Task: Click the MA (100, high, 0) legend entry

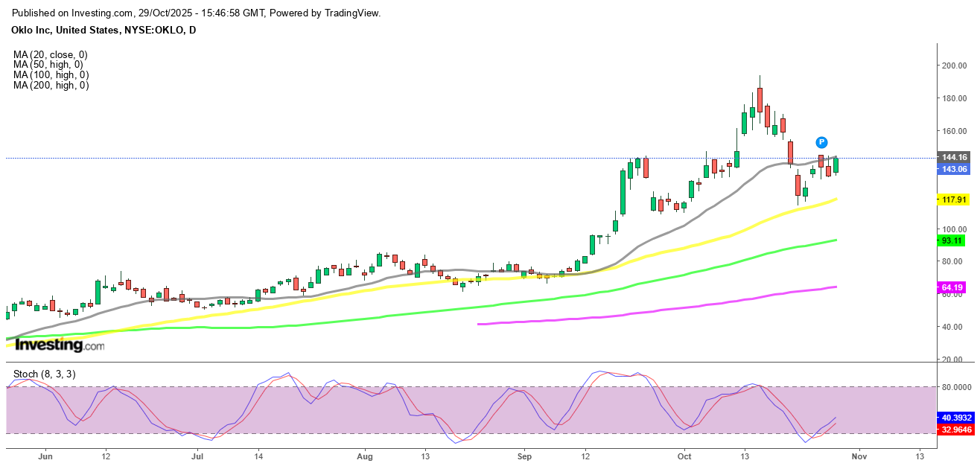Action: [51, 75]
